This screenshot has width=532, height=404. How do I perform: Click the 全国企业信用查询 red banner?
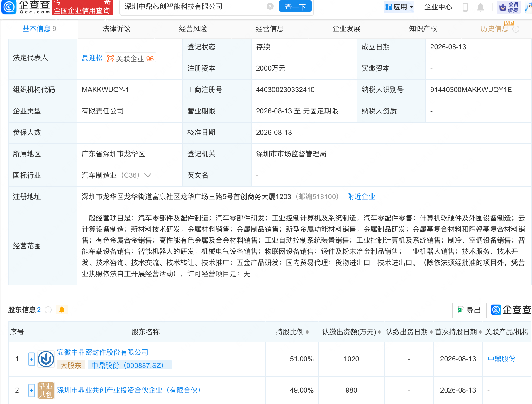click(82, 8)
